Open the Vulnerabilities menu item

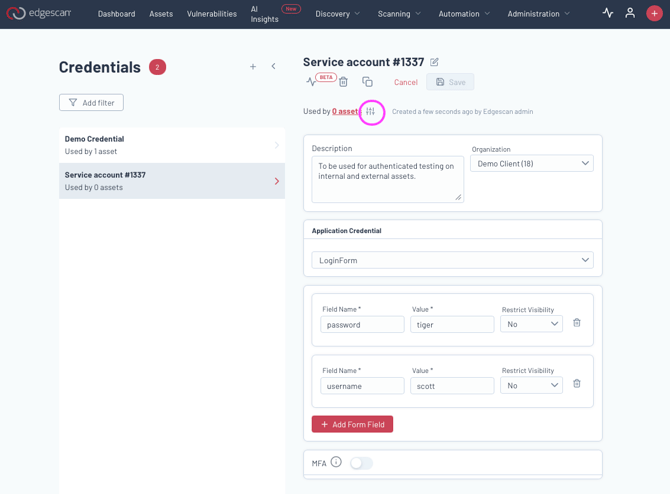212,14
